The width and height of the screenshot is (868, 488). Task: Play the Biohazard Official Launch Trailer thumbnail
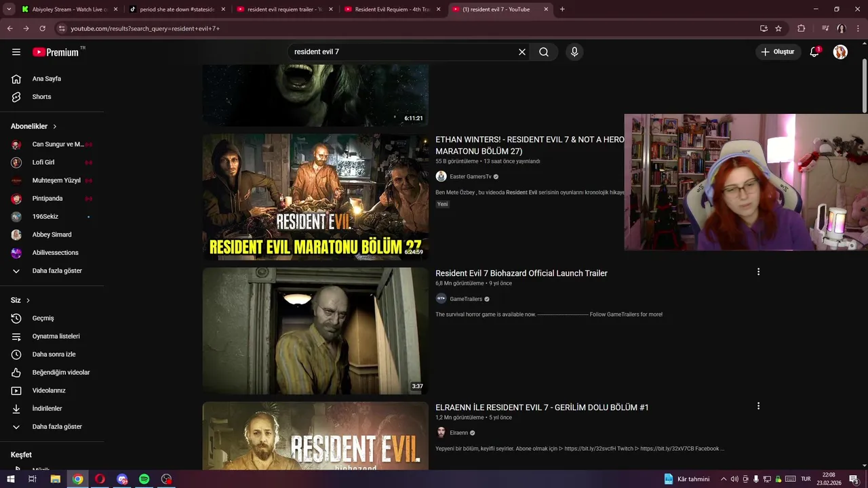tap(315, 331)
